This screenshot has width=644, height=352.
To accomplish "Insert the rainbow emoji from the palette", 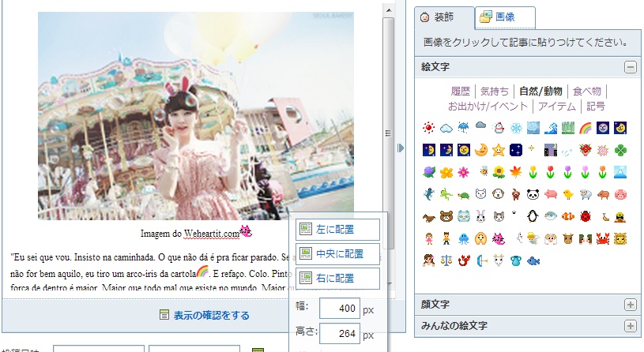I will (x=586, y=128).
